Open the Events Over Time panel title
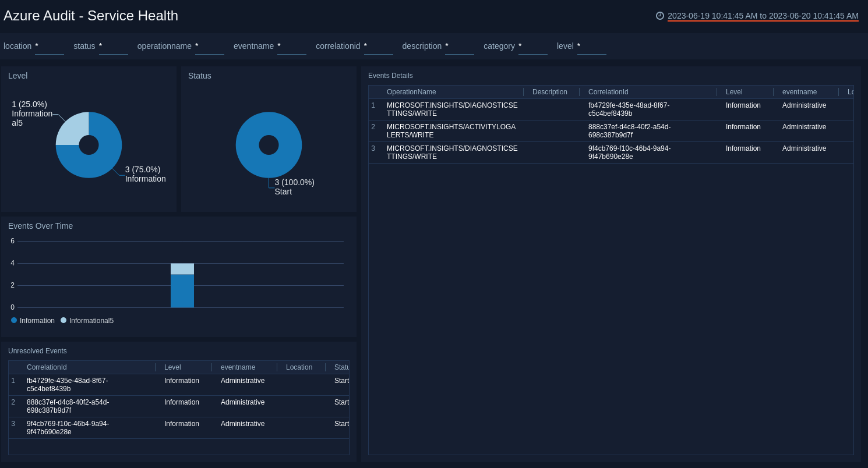 [x=41, y=226]
